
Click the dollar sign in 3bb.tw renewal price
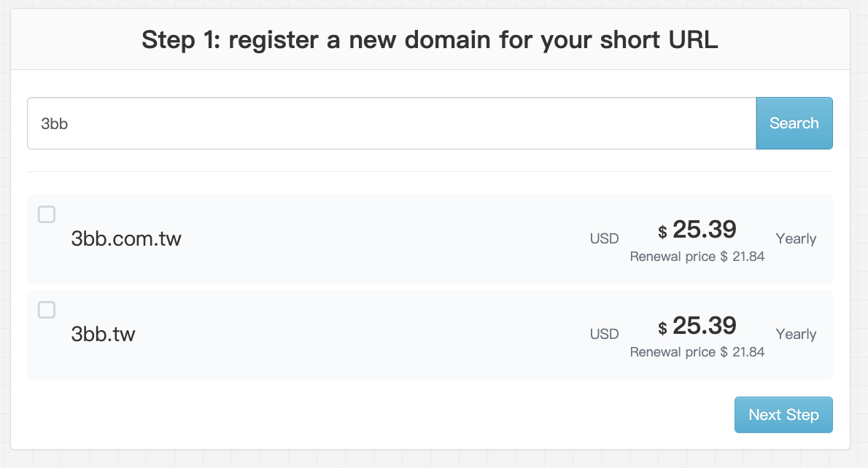[x=724, y=352]
